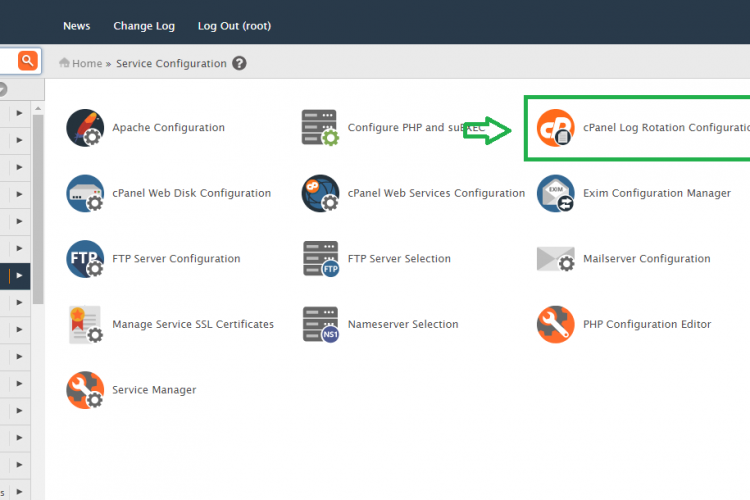Open the FTP Server Selection label
Screen dimensions: 750x500
[x=399, y=259]
